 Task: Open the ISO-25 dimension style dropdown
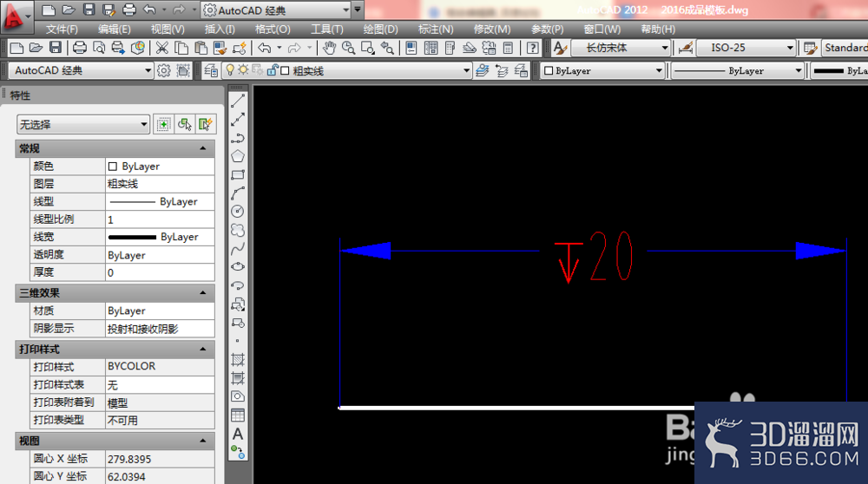click(x=746, y=48)
